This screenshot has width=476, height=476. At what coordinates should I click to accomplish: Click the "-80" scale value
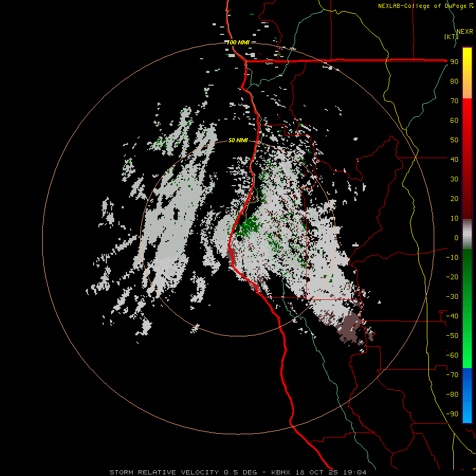point(452,395)
